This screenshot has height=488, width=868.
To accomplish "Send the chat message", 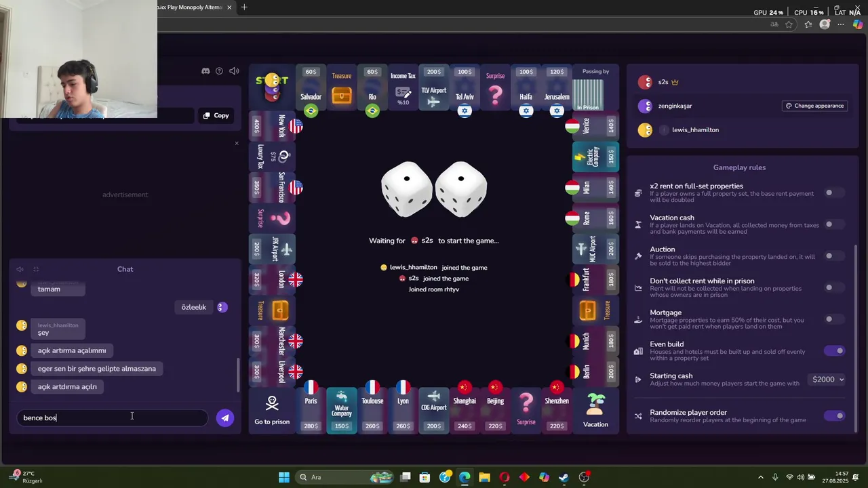I will coord(225,418).
